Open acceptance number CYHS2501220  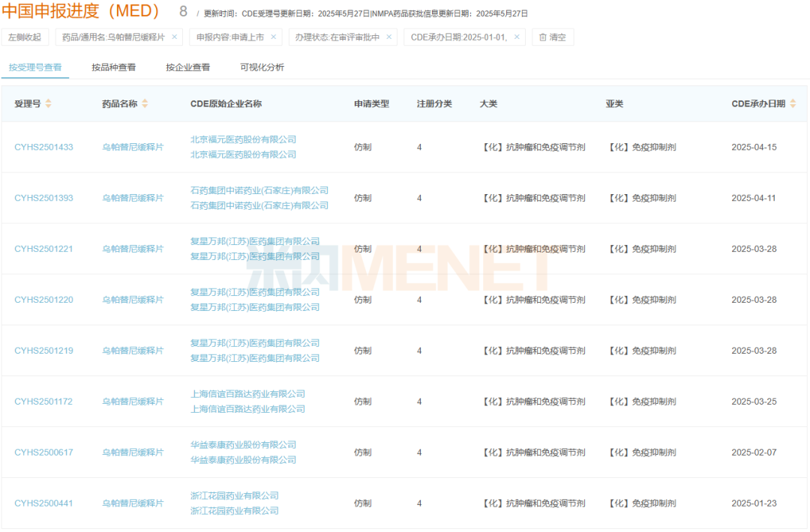(x=44, y=300)
